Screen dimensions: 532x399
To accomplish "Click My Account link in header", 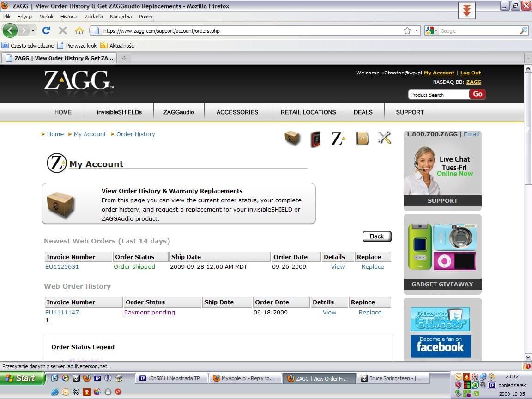I will tap(439, 73).
